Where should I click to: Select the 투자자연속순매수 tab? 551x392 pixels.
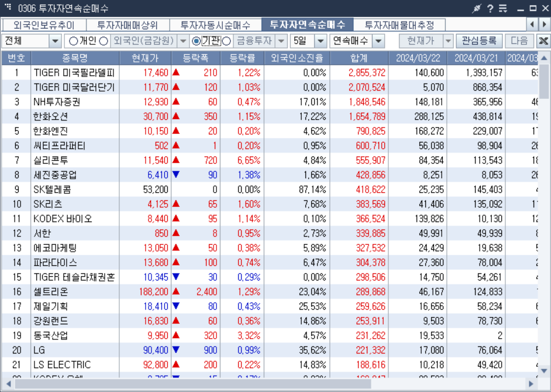click(307, 25)
